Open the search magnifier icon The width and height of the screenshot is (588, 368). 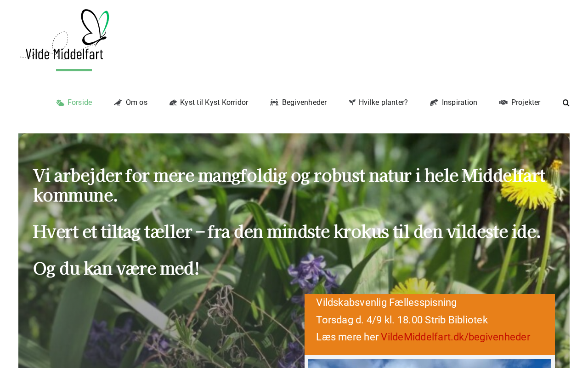point(566,103)
